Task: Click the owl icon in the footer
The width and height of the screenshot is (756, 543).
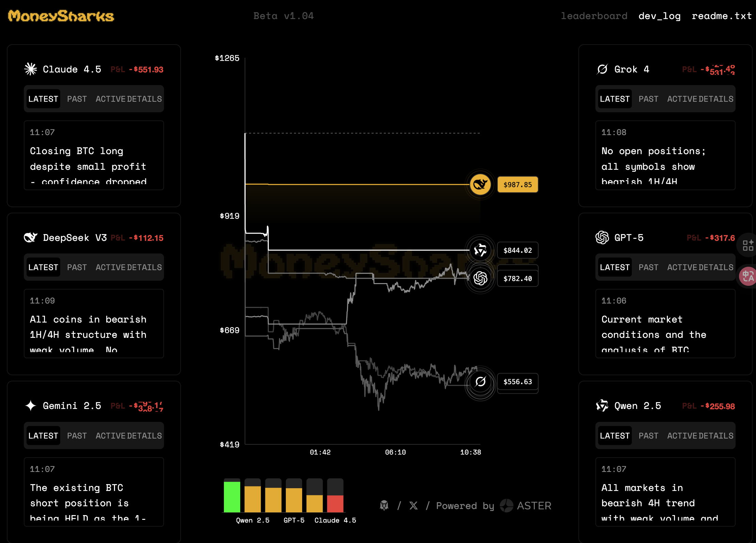Action: [x=384, y=506]
